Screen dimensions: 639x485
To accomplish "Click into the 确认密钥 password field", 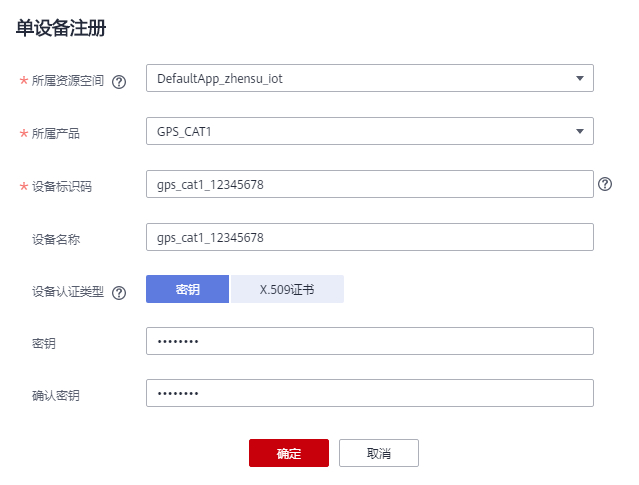I will coord(370,393).
